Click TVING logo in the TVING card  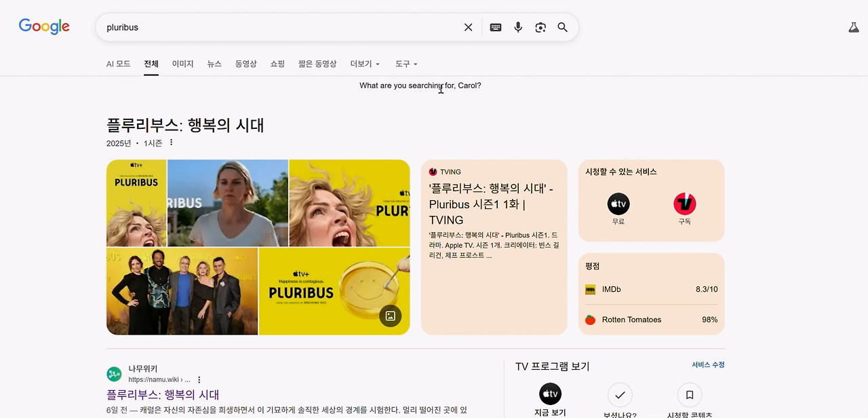433,172
